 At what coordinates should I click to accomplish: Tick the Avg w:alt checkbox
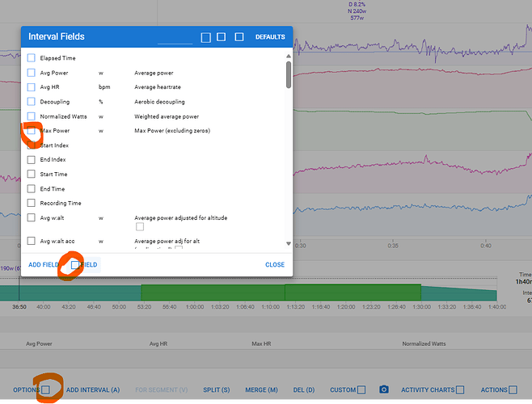[x=32, y=217]
